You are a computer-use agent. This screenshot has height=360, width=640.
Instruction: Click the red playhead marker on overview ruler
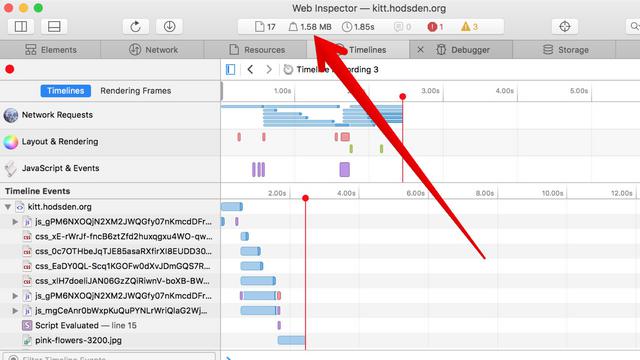tap(402, 97)
